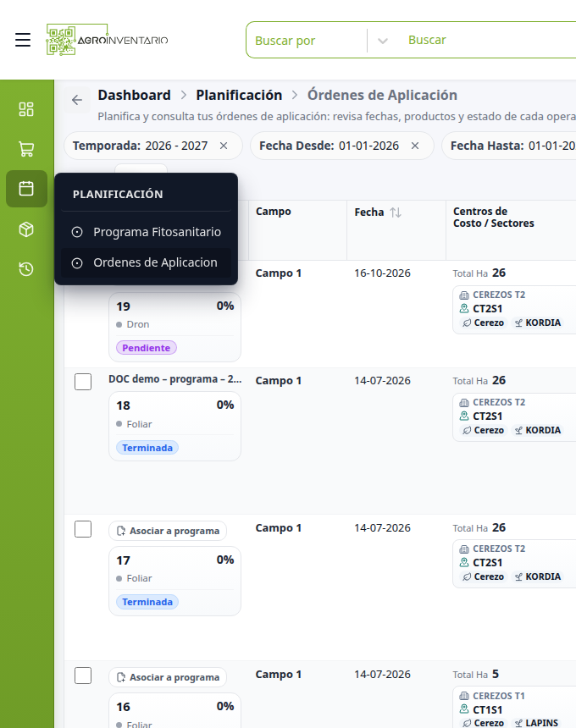Open Ordenes de Aplicacion menu item
The image size is (576, 728).
[x=147, y=262]
